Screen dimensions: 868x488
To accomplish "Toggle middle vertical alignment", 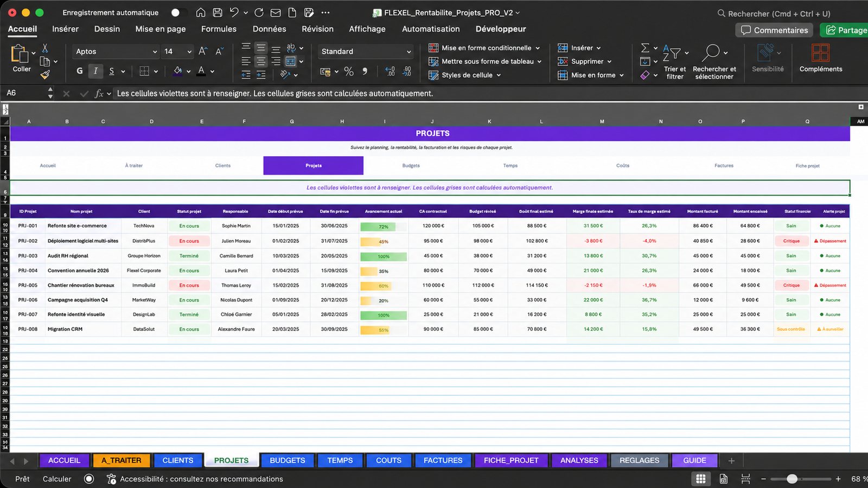I will point(261,48).
